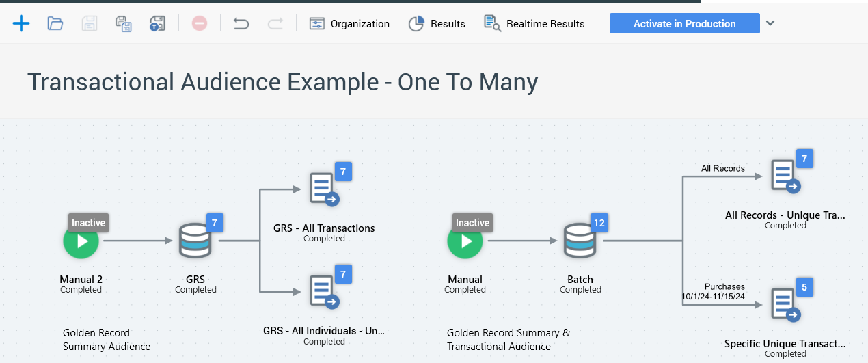Image resolution: width=868 pixels, height=363 pixels.
Task: Click the Activate in Production button
Action: point(684,23)
